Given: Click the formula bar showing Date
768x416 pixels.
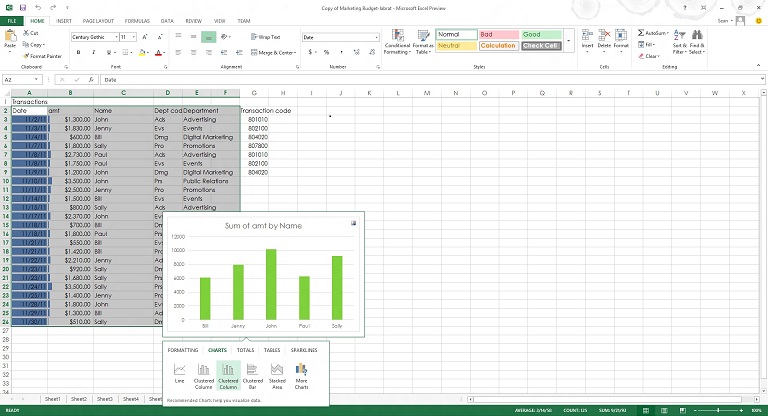Looking at the screenshot, I should [x=431, y=79].
